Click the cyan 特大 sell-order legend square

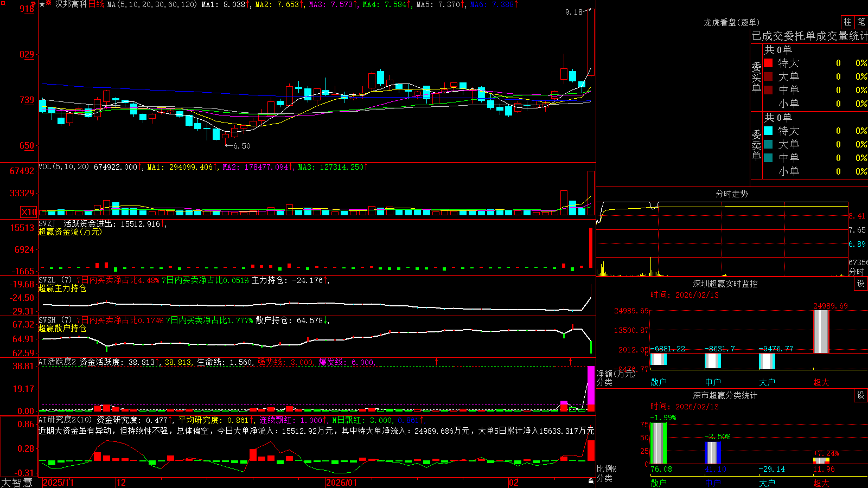768,131
